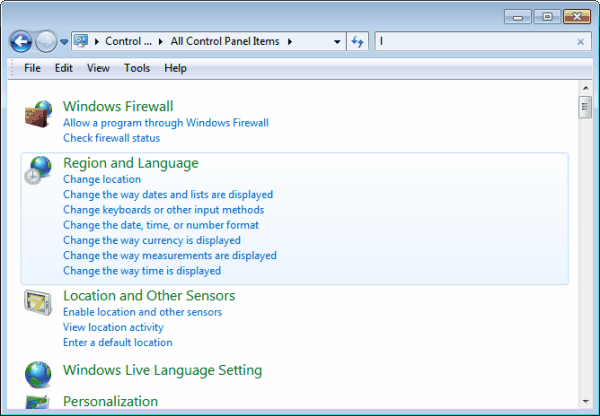This screenshot has width=600, height=416.
Task: Open View location activity
Action: click(113, 327)
